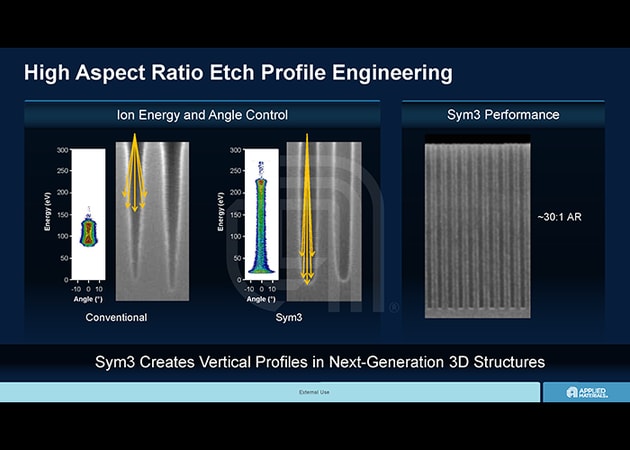
Task: Click the 300 tick on Conventional energy axis
Action: click(62, 150)
